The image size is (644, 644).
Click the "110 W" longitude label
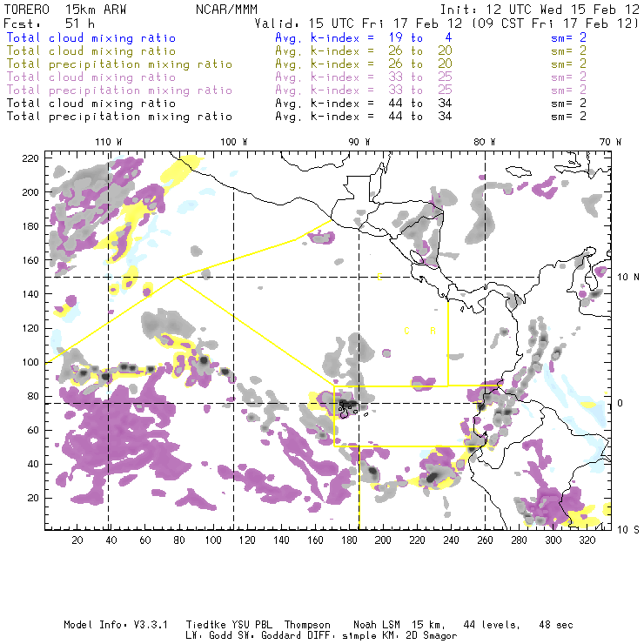(109, 142)
